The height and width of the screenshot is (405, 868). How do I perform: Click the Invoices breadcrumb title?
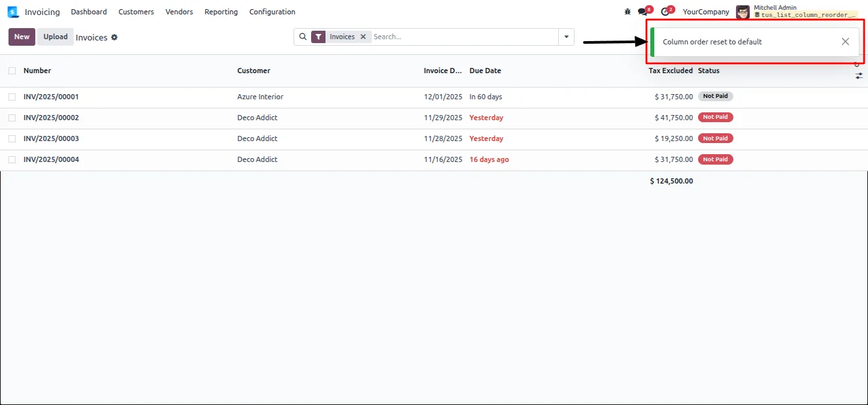coord(92,37)
